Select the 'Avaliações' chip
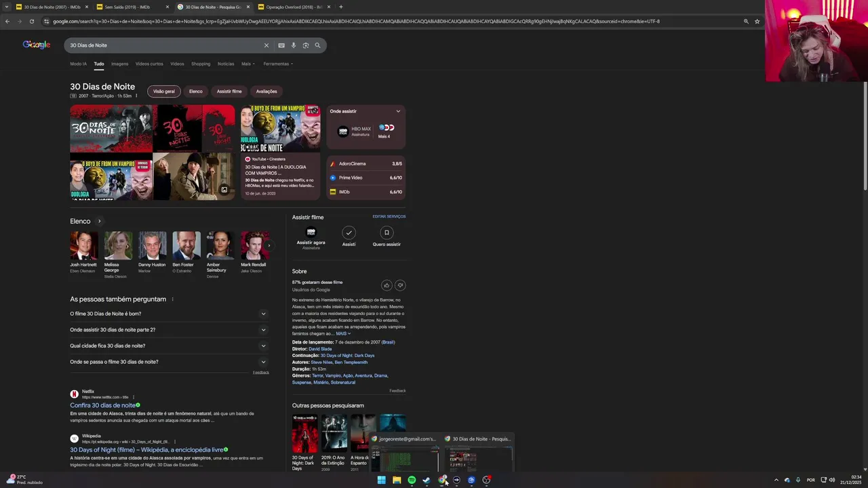The height and width of the screenshot is (488, 868). [x=267, y=91]
